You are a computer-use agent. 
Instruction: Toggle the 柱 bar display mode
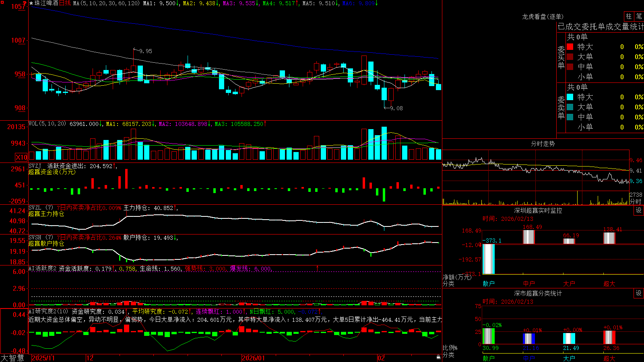tap(629, 16)
